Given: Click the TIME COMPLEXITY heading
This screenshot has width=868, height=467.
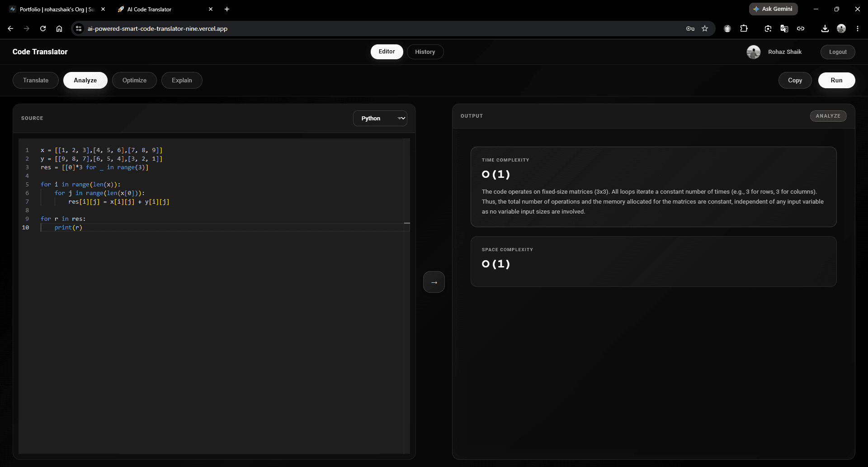Looking at the screenshot, I should [505, 160].
